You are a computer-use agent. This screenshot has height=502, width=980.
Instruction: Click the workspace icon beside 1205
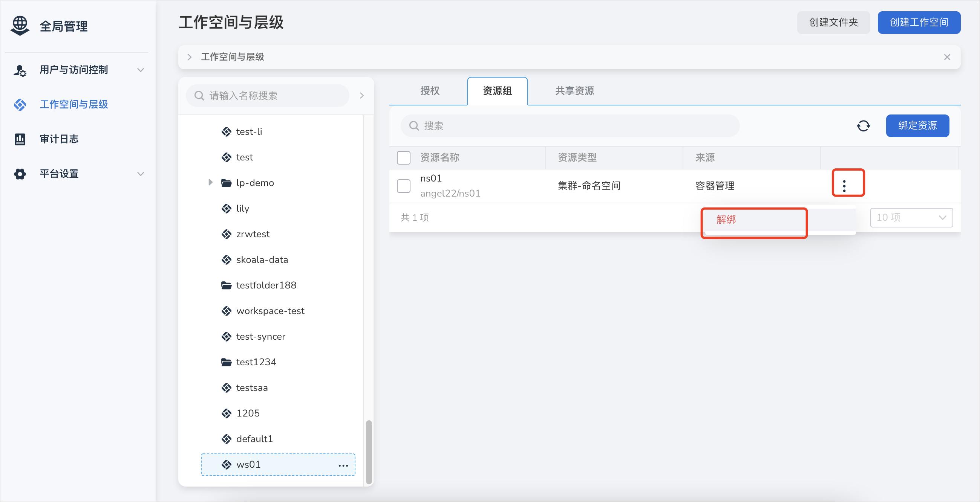click(227, 413)
